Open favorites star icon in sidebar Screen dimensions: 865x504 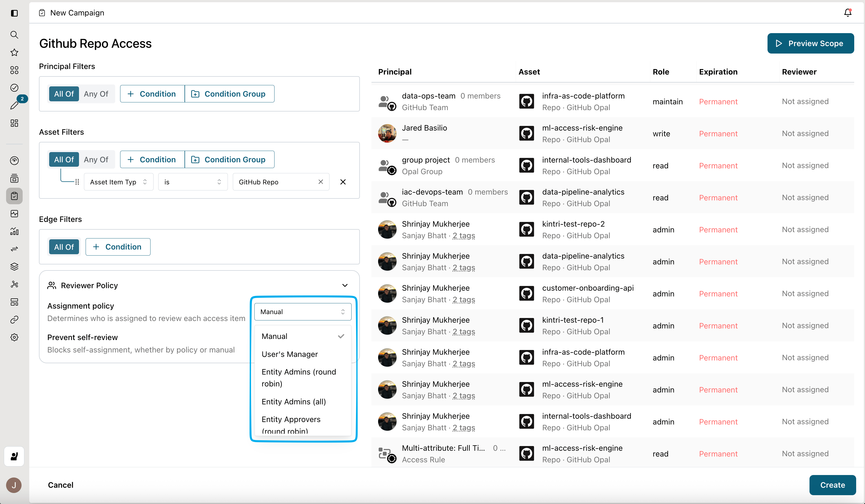pyautogui.click(x=14, y=52)
